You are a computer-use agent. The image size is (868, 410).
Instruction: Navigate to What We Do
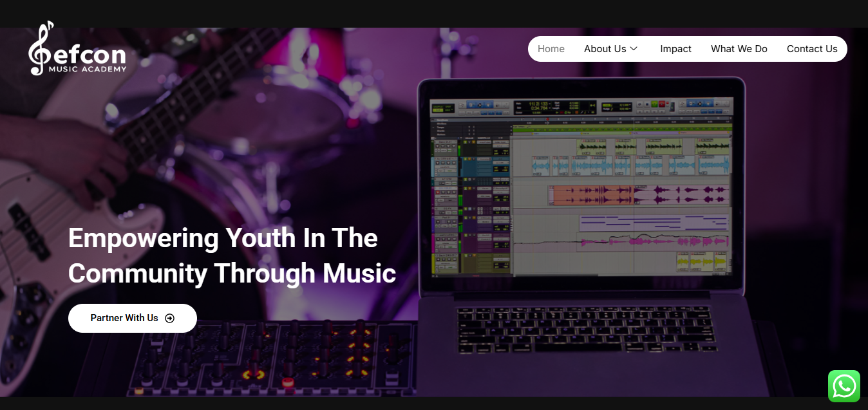click(x=739, y=49)
